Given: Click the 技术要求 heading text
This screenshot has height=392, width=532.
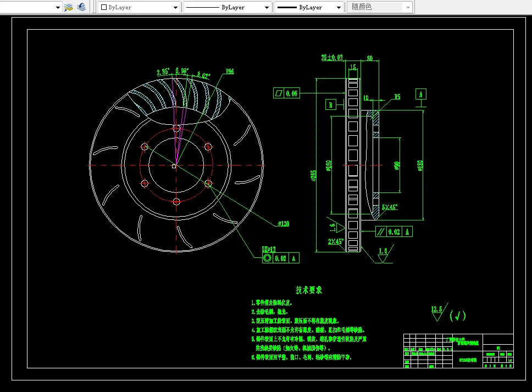Looking at the screenshot, I should [x=309, y=289].
